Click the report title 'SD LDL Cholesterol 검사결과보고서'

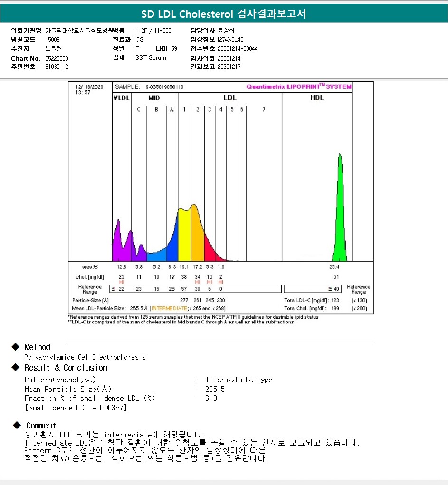point(223,14)
